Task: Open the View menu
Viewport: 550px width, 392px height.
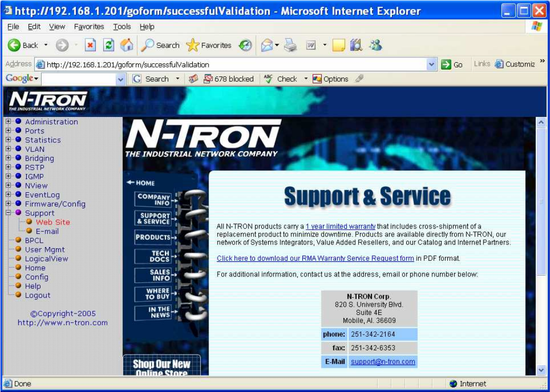Action: pos(57,27)
